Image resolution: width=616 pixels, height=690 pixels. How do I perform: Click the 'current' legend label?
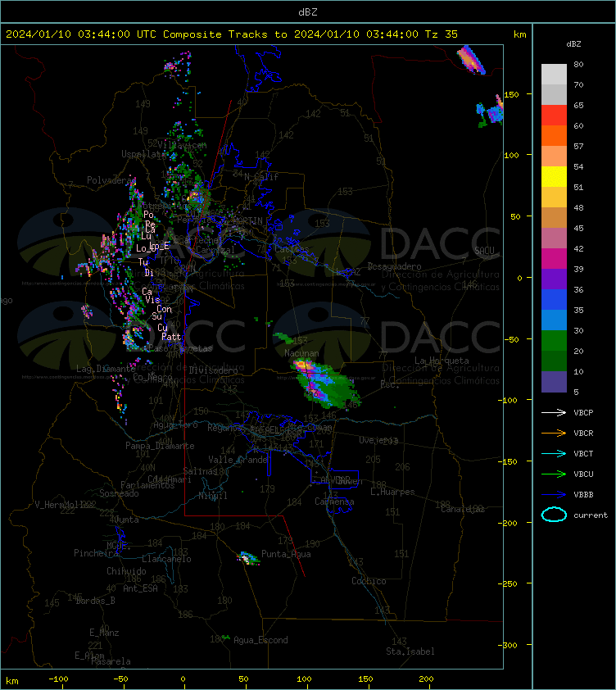coord(591,515)
